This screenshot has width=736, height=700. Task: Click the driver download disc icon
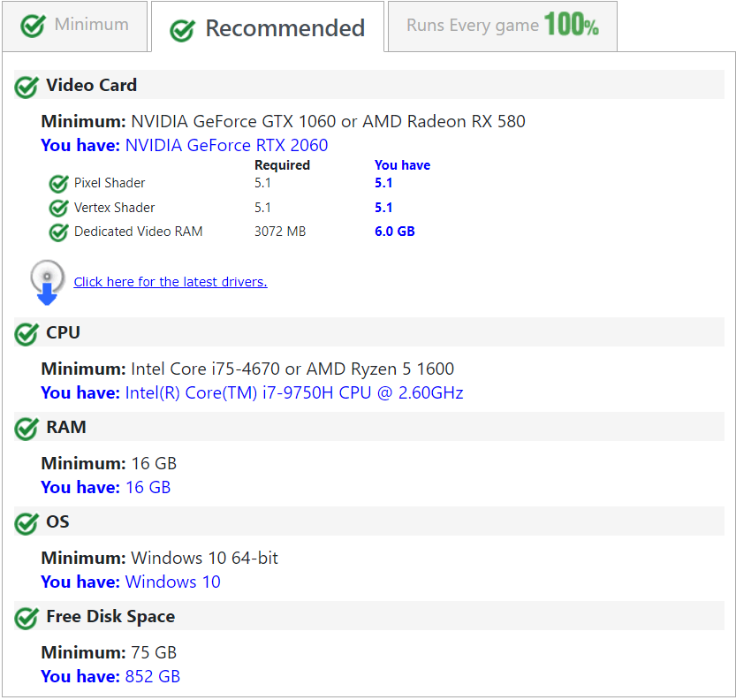48,282
